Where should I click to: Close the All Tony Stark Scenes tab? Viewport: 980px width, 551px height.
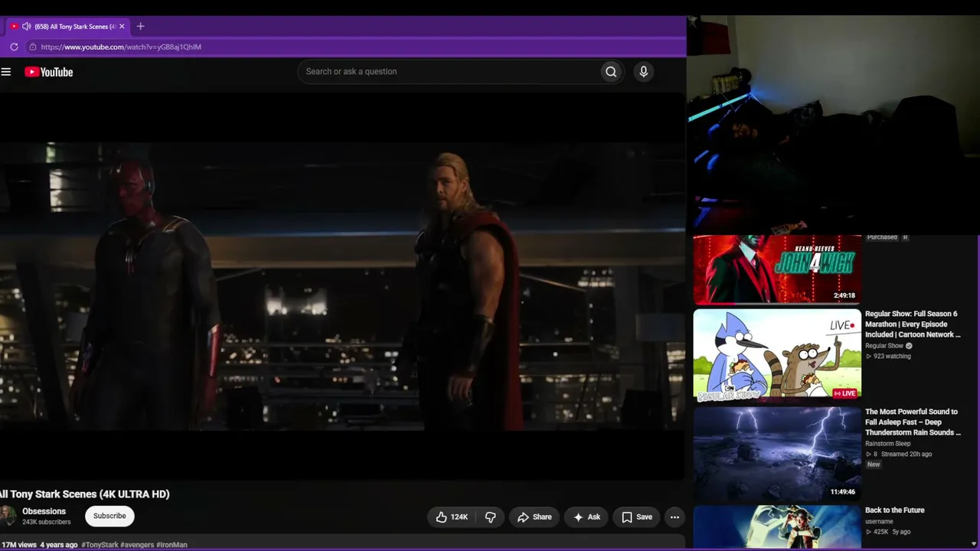point(122,26)
